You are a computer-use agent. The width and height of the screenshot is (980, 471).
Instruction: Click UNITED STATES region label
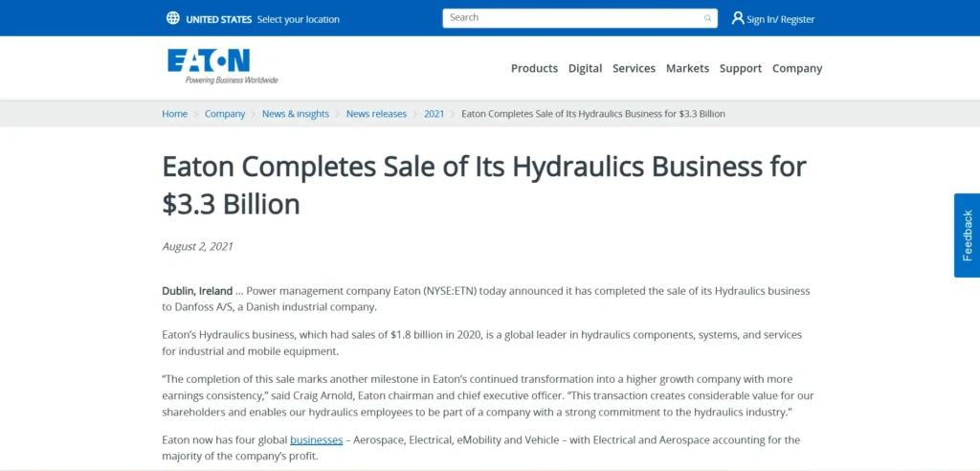click(x=219, y=19)
